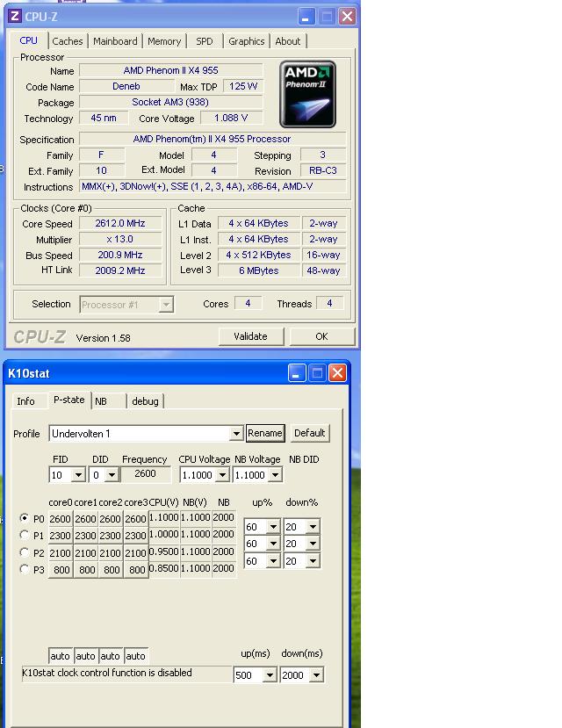The image size is (562, 728).
Task: Click the P0 core3 frequency cell 2600
Action: 136,519
